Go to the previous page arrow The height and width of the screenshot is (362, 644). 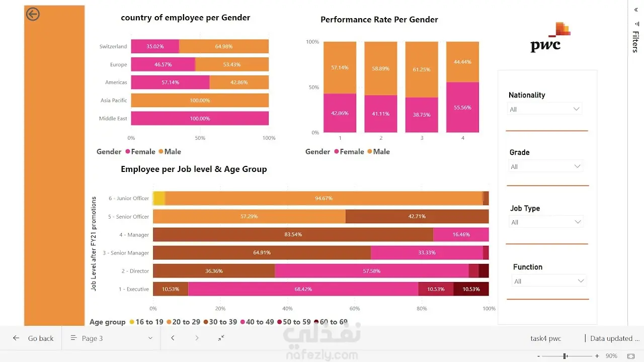click(173, 338)
